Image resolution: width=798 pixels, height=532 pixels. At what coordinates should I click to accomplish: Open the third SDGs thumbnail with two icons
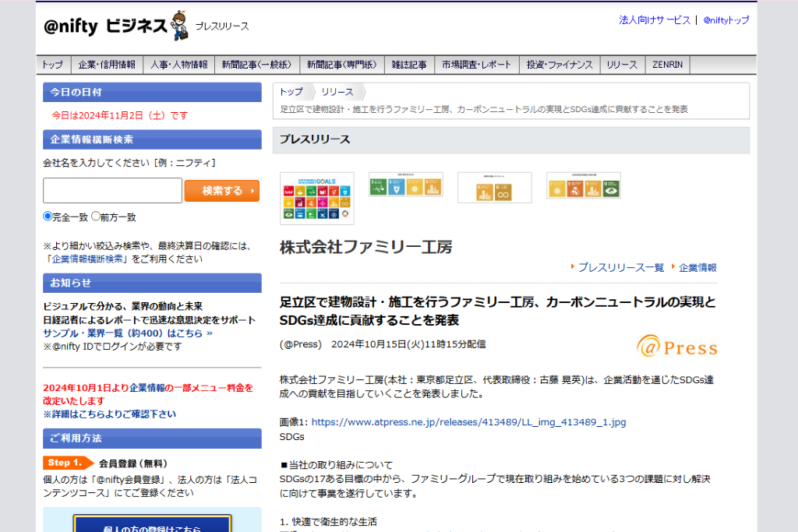tap(495, 188)
